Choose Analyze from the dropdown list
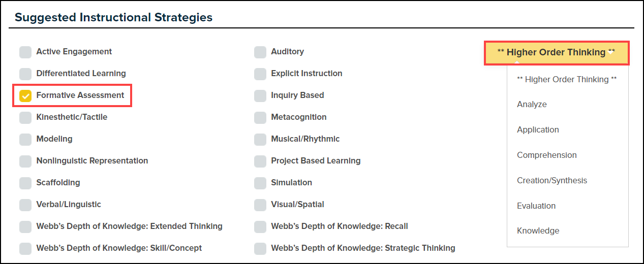 [532, 105]
